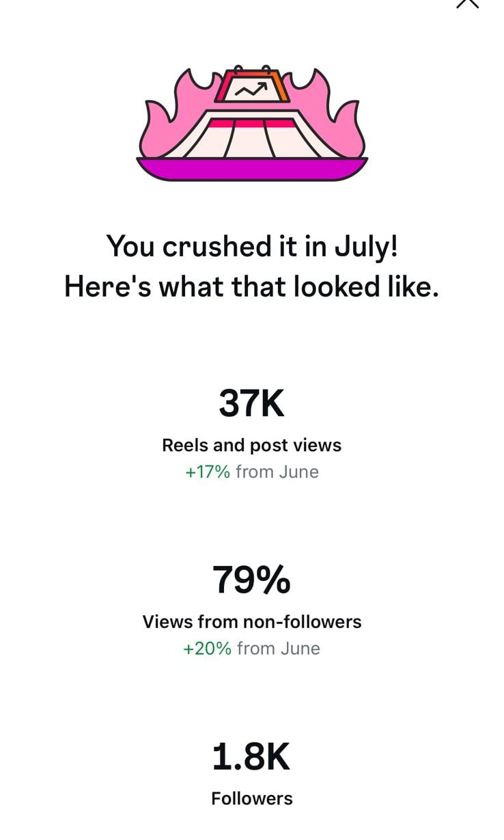Tap the green +17% percentage
The image size is (504, 840).
[x=208, y=472]
